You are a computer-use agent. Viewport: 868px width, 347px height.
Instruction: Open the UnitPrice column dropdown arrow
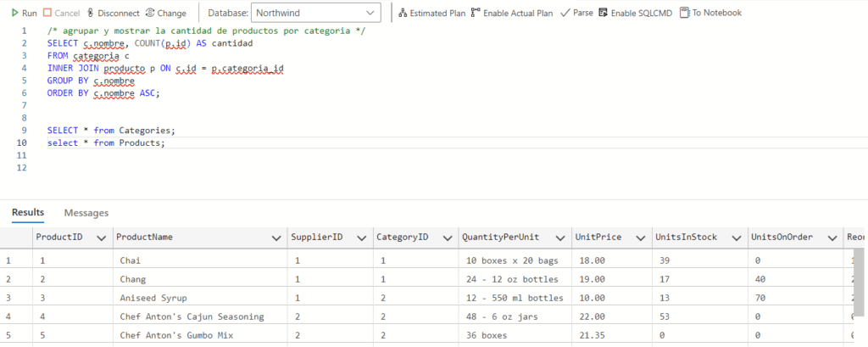point(640,238)
